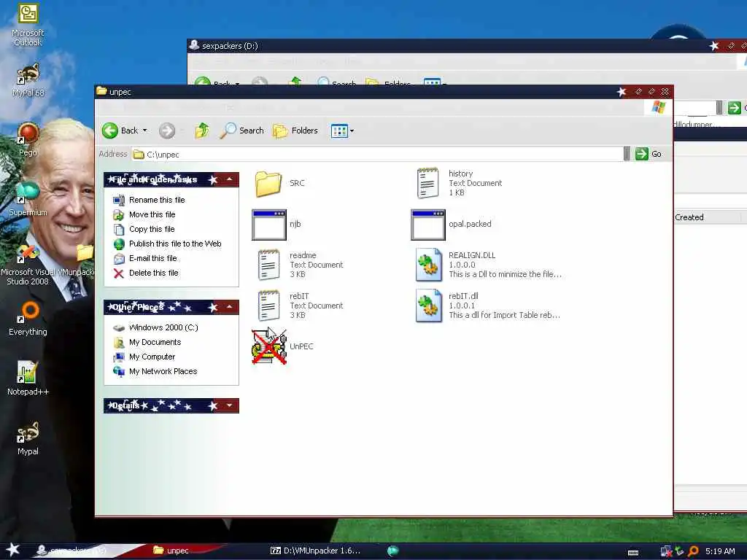Select the njb application icon
This screenshot has width=747, height=560.
coord(268,225)
